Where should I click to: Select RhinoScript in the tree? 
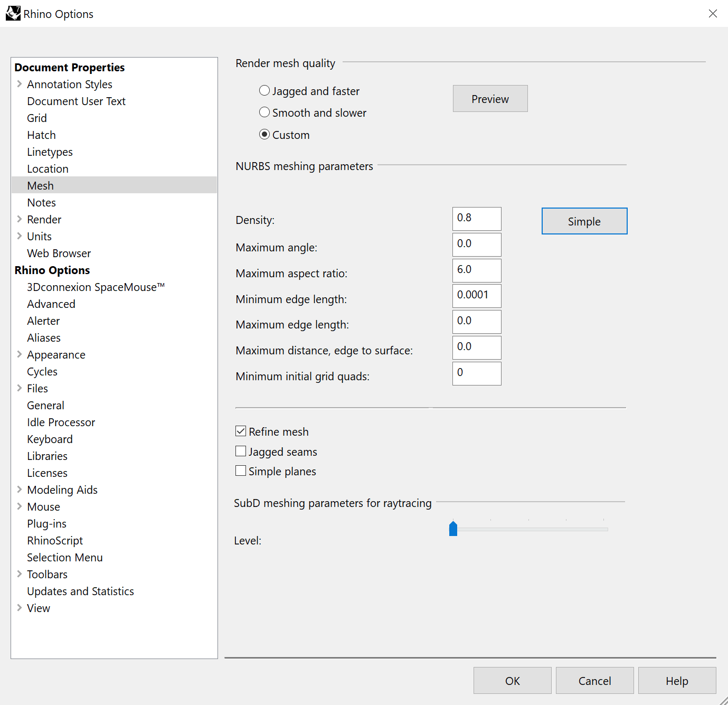pyautogui.click(x=55, y=540)
